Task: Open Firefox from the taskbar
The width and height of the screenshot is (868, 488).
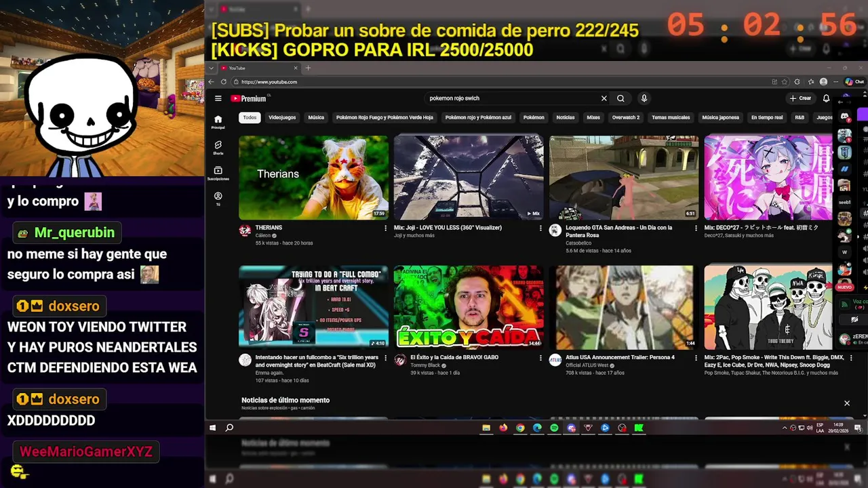Action: pos(503,428)
